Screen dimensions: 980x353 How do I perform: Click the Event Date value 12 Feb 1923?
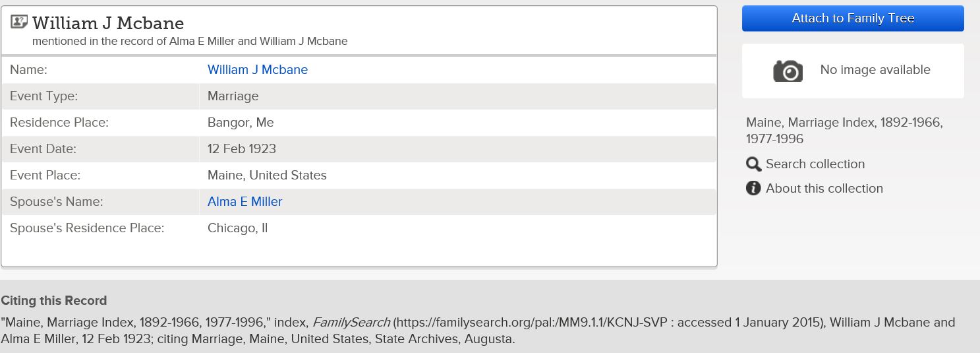tap(242, 148)
